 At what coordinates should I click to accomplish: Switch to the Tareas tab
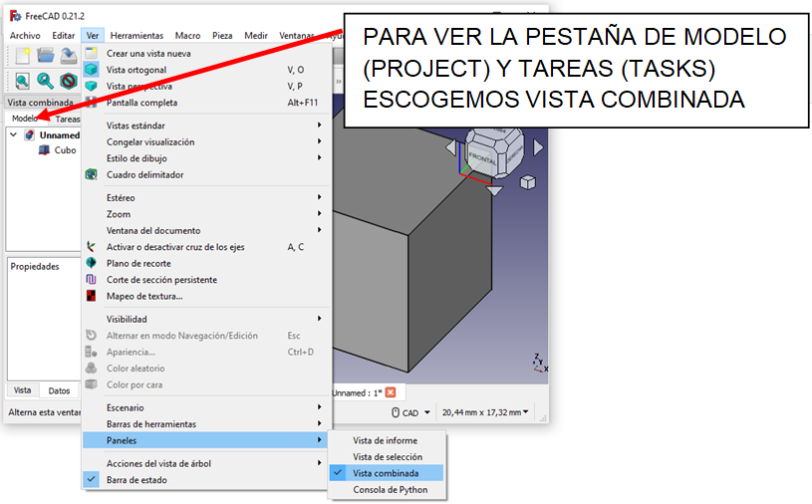(x=67, y=119)
